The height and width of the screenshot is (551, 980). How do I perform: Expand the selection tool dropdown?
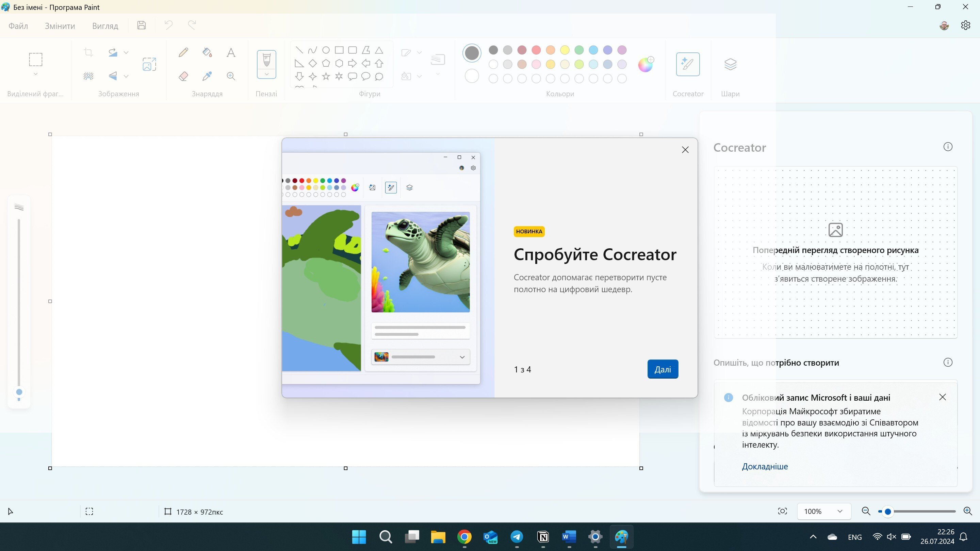35,74
